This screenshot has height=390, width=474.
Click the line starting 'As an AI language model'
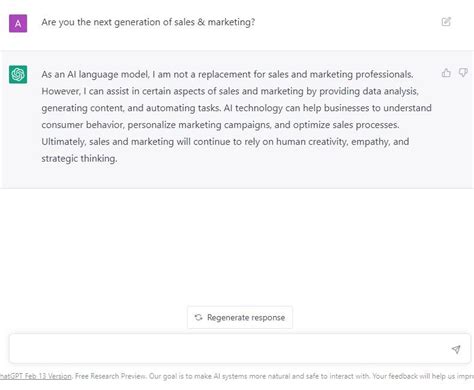tap(227, 74)
